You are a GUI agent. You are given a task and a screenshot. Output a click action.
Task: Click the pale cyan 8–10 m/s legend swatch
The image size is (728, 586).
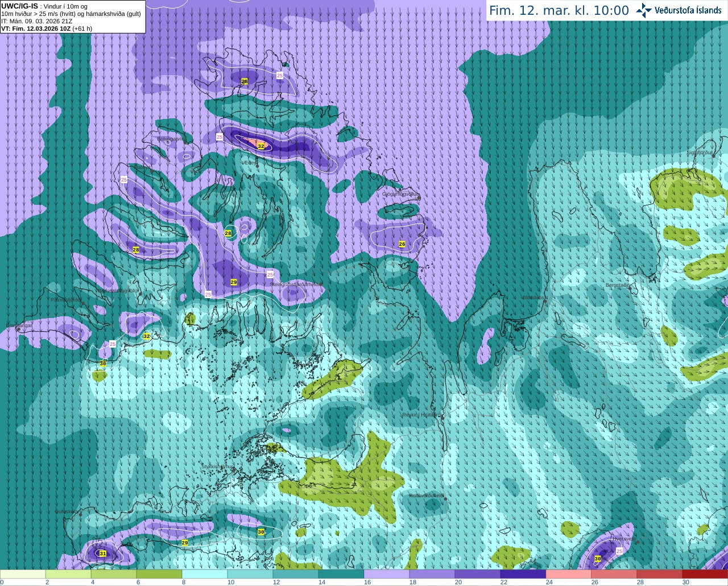pos(205,574)
